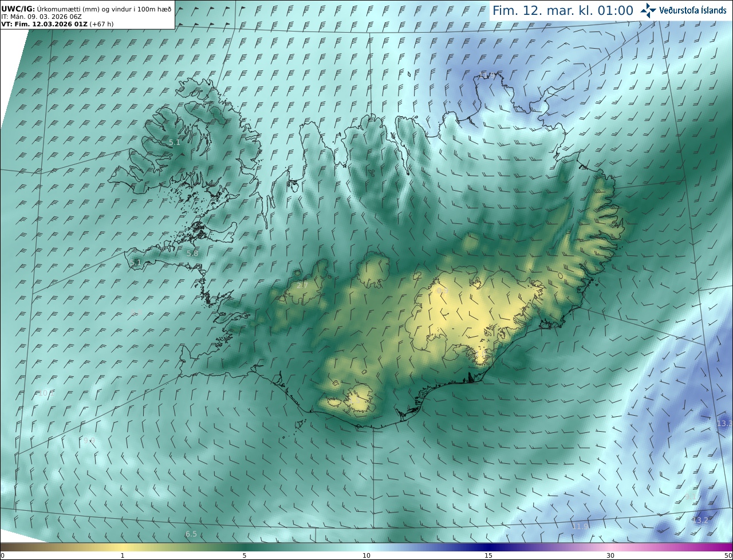
Task: Click the 10 label on the color scale
Action: click(x=366, y=555)
